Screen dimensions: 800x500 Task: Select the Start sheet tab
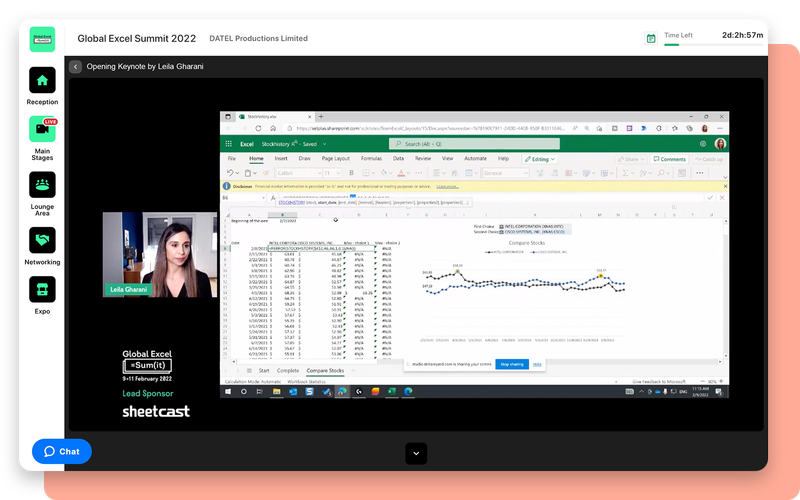(x=264, y=370)
